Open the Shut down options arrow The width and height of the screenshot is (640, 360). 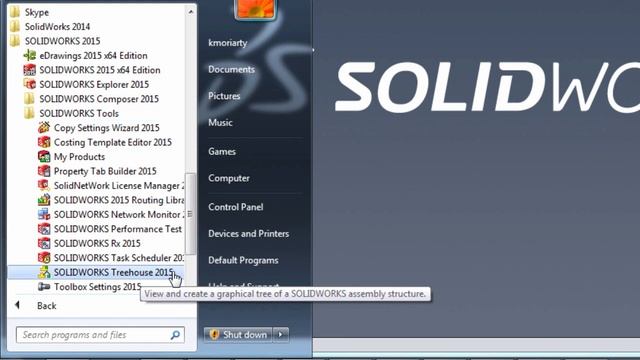[x=281, y=335]
